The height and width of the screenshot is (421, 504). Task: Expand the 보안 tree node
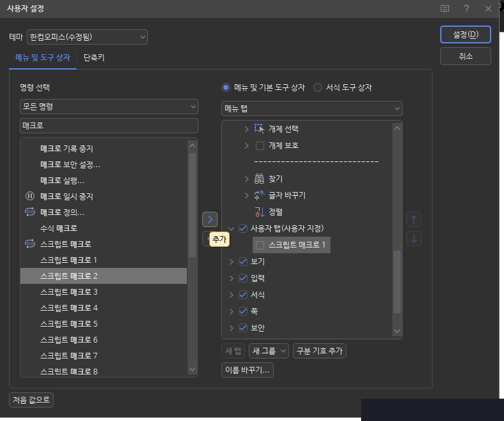[x=231, y=328]
